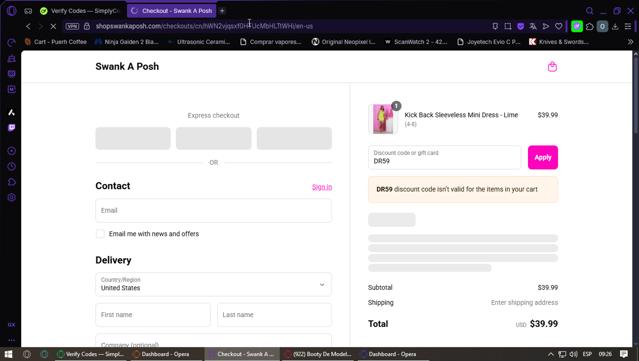This screenshot has width=639, height=361.
Task: Search open tabs with magnifier icon
Action: pyautogui.click(x=589, y=11)
